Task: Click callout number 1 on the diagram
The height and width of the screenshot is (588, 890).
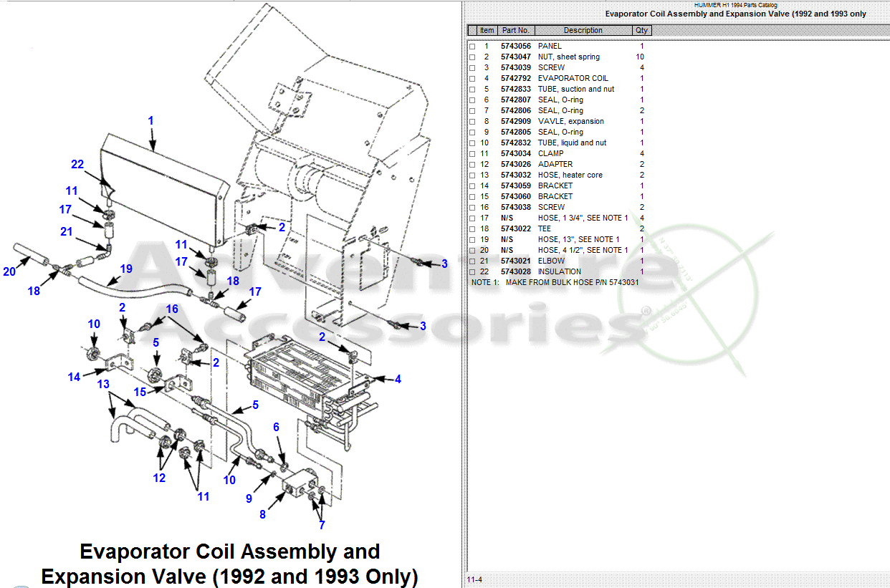Action: point(150,120)
